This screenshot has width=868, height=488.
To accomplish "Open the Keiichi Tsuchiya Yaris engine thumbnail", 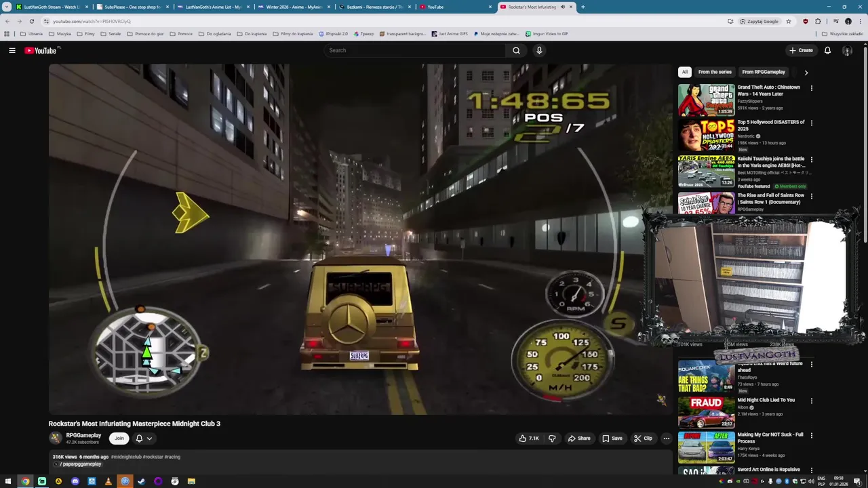I will pos(706,171).
